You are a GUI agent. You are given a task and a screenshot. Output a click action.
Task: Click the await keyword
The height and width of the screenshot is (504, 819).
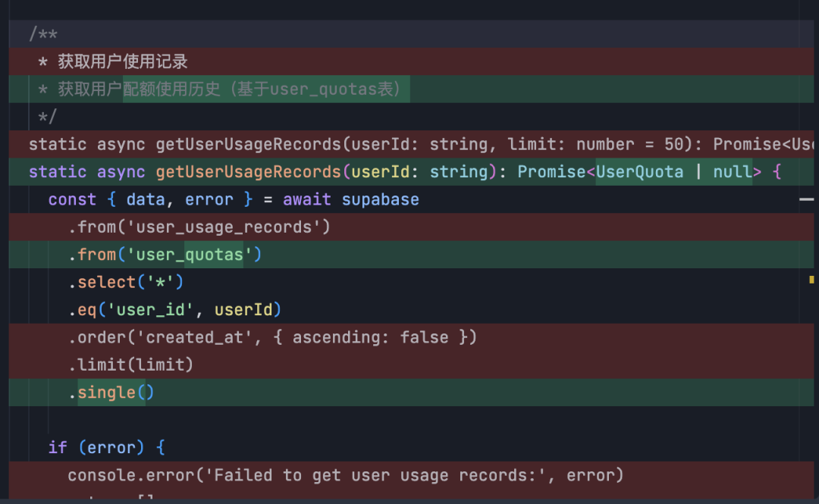[307, 199]
